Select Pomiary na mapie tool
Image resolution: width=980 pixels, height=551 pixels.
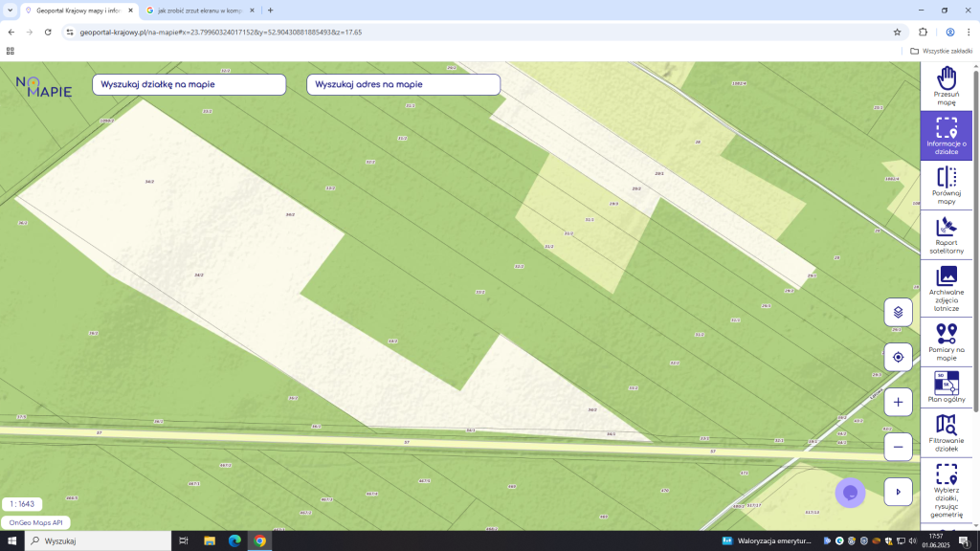click(x=946, y=342)
